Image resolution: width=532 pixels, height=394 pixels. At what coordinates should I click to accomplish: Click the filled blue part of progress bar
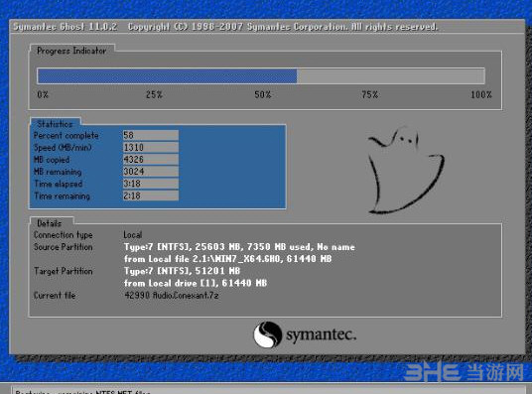[x=168, y=76]
